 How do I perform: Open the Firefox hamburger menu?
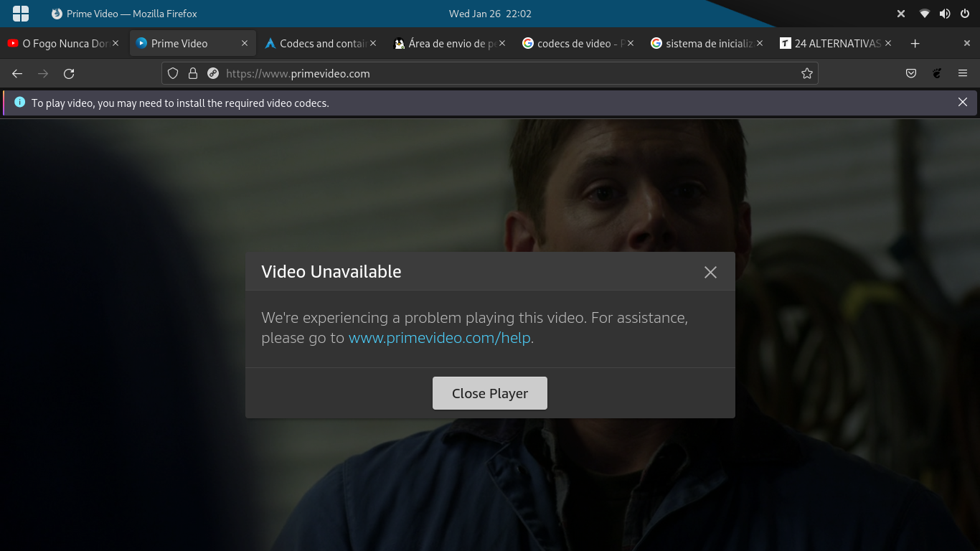pyautogui.click(x=963, y=73)
